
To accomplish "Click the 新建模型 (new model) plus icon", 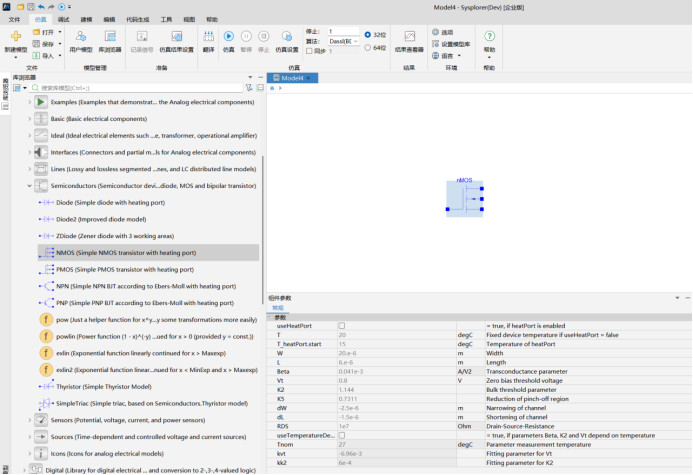I will pos(16,36).
